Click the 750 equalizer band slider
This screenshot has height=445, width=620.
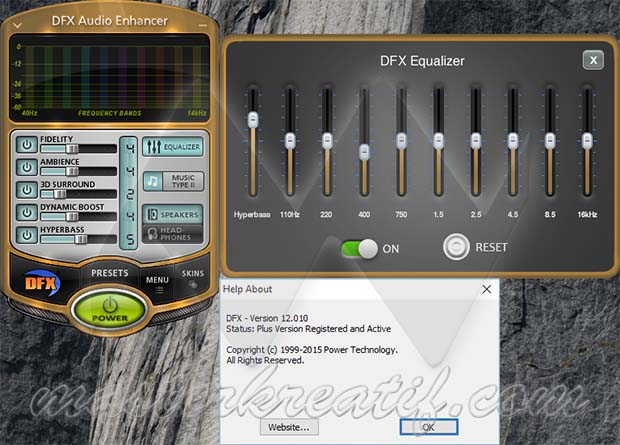point(401,141)
